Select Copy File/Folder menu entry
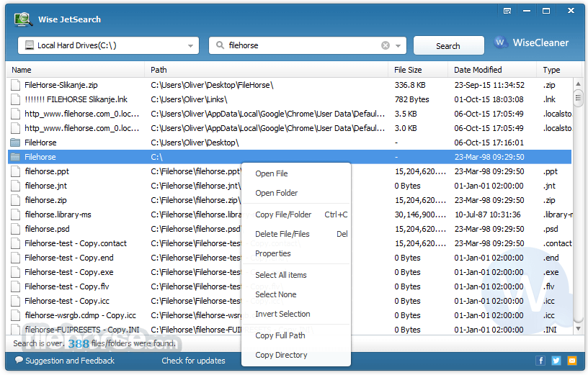 click(x=296, y=214)
